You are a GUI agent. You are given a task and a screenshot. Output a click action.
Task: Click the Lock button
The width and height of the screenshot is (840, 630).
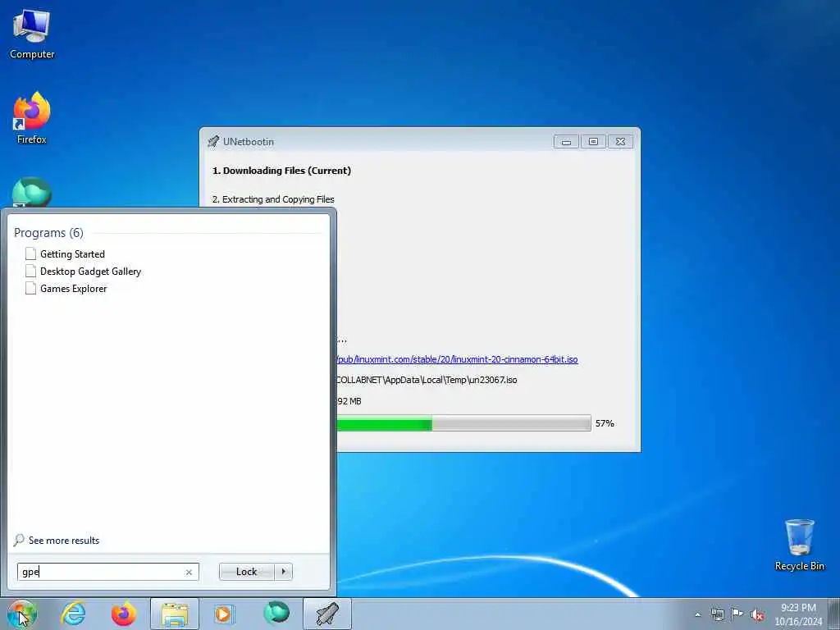tap(246, 572)
